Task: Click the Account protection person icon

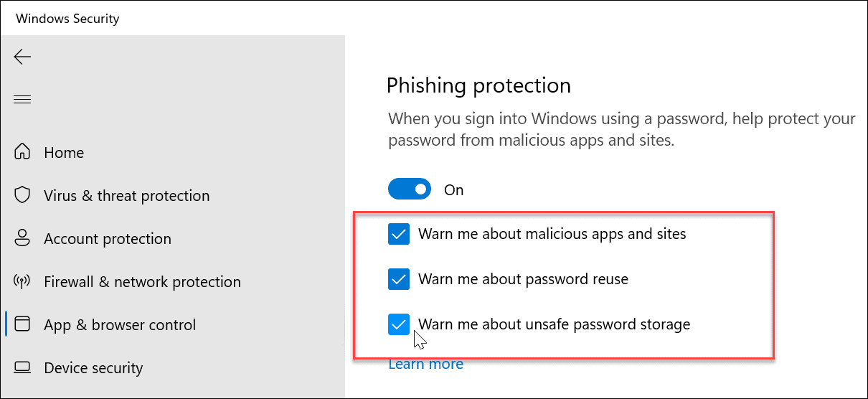Action: (22, 238)
